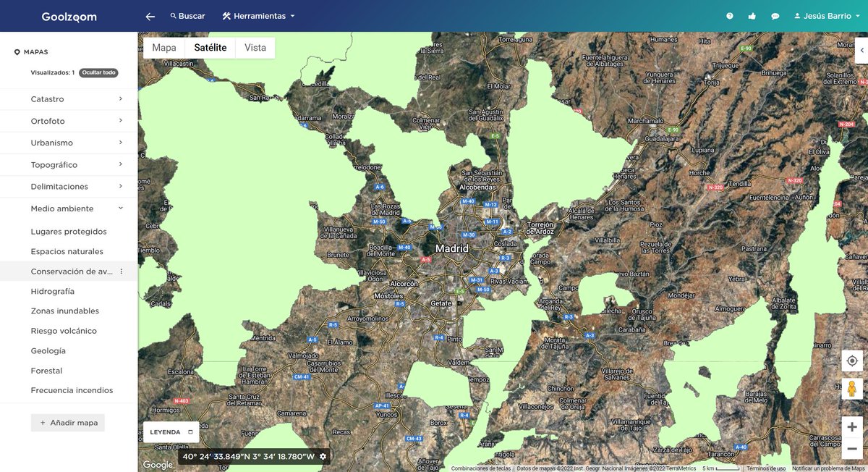868x472 pixels.
Task: Open options menu for Conservación de aves
Action: point(122,271)
